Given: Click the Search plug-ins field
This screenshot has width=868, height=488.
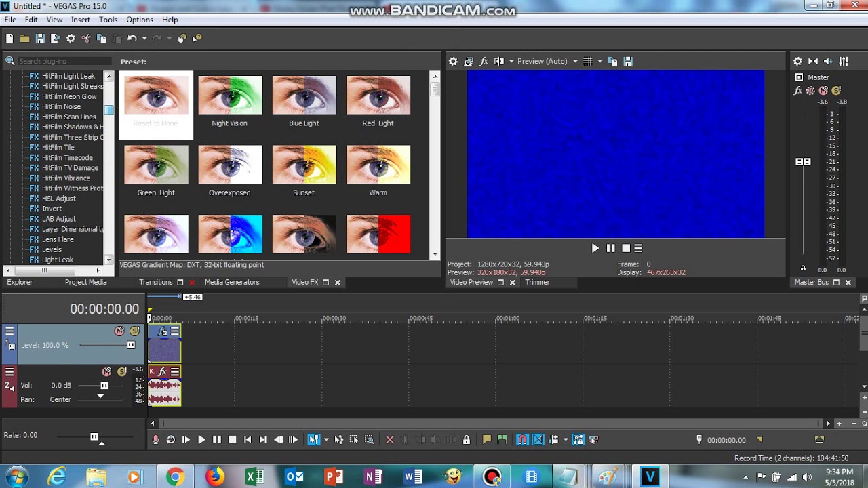Looking at the screenshot, I should pos(64,61).
